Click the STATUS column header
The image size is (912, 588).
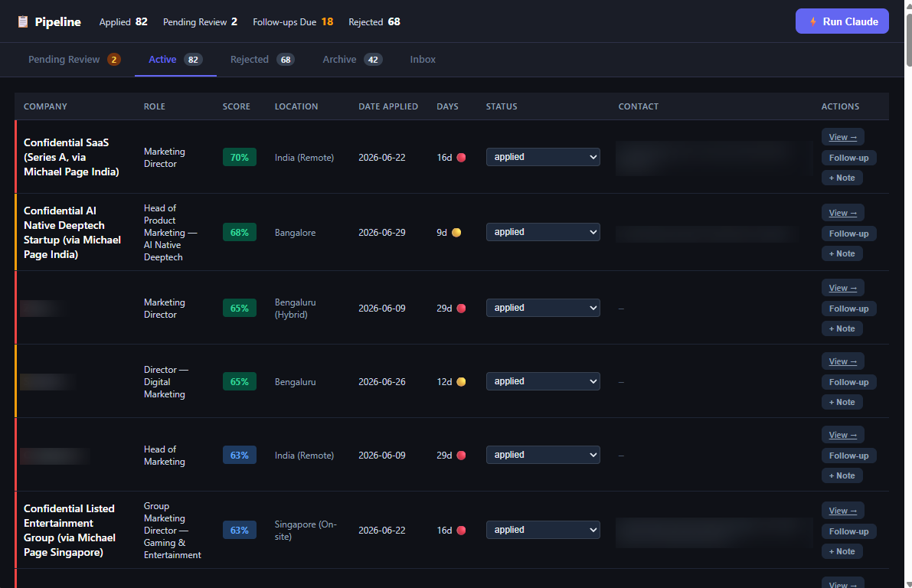502,106
